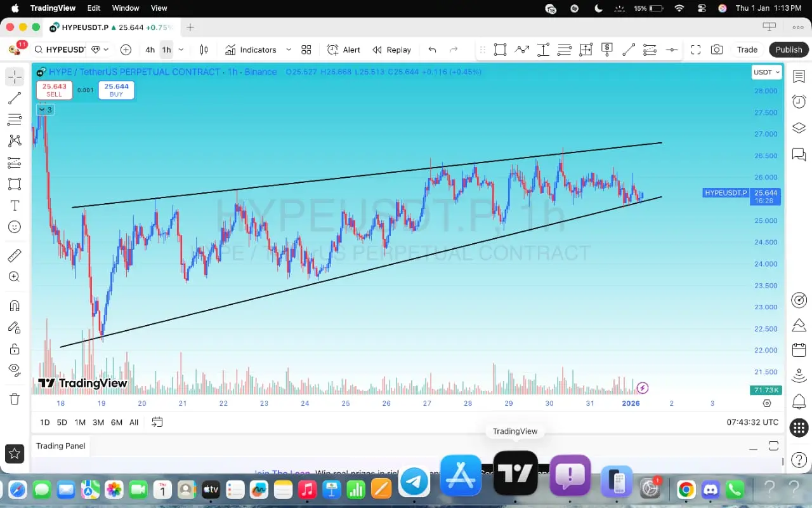Open the Window menu in the menu bar
The image size is (812, 508).
(126, 8)
